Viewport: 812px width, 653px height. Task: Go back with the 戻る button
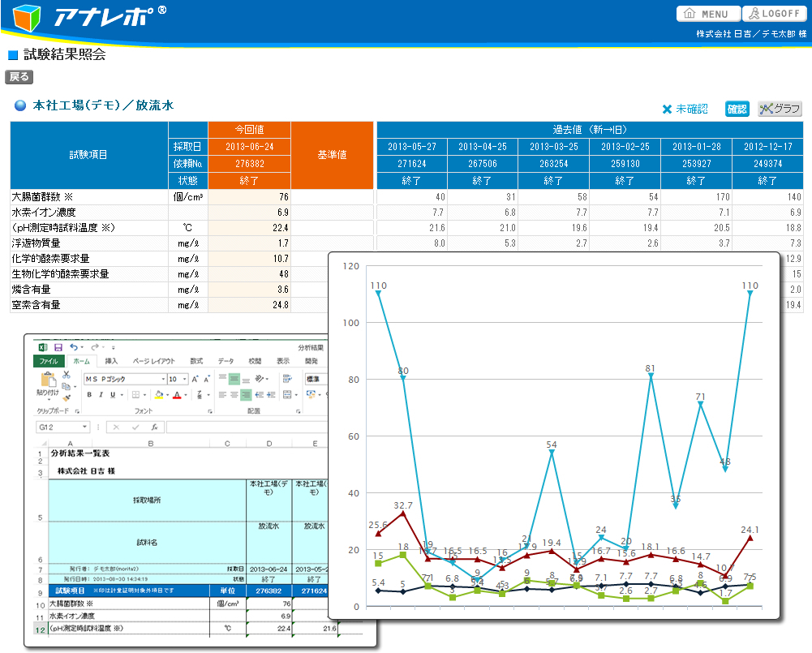click(x=19, y=76)
